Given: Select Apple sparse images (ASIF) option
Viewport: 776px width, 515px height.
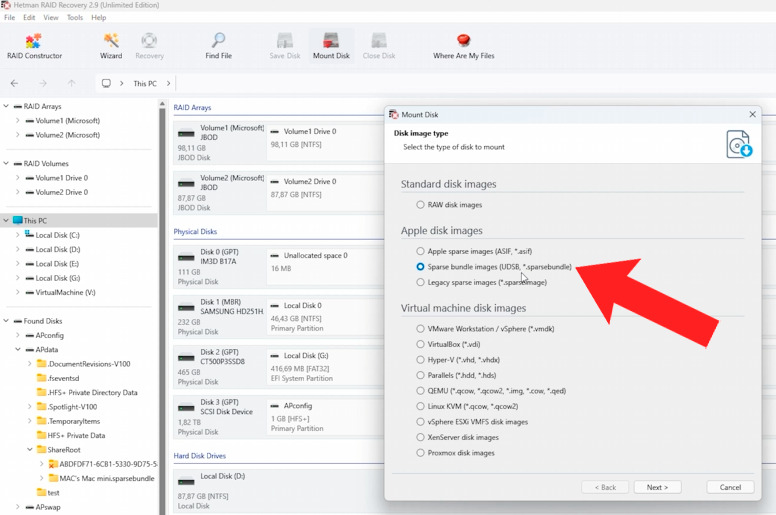Looking at the screenshot, I should [420, 251].
